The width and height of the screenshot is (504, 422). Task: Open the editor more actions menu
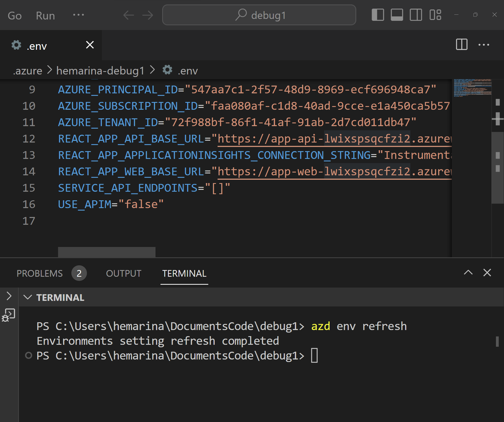click(x=484, y=45)
